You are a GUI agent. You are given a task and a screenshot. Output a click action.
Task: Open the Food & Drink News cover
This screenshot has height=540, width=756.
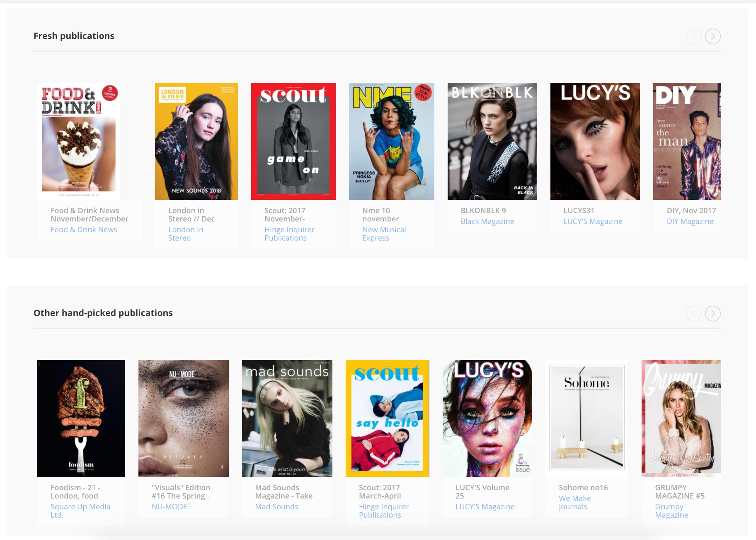click(x=79, y=141)
